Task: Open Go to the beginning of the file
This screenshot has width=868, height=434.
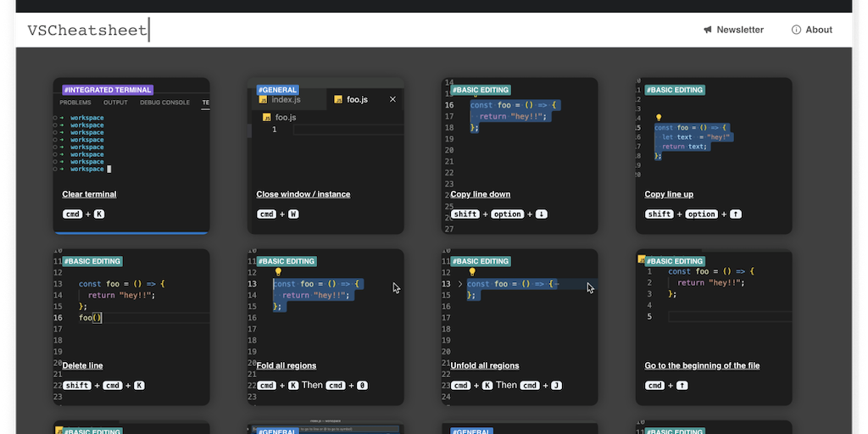Action: coord(702,366)
